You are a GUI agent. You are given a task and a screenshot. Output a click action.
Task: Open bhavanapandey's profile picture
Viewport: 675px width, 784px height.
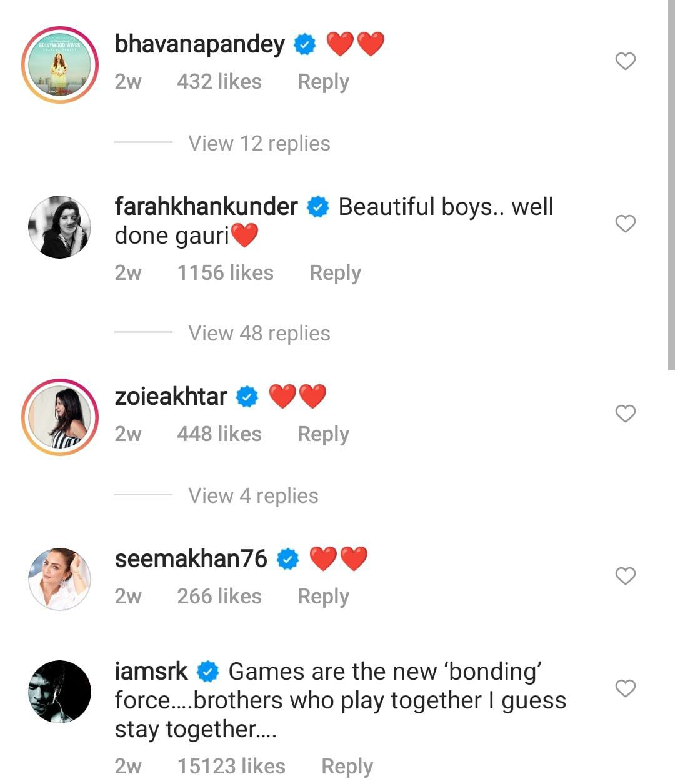(x=60, y=65)
